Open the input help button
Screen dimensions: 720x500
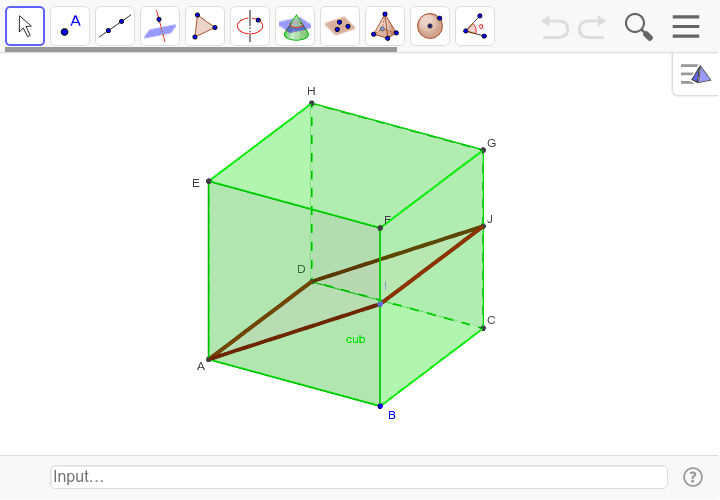tap(692, 477)
